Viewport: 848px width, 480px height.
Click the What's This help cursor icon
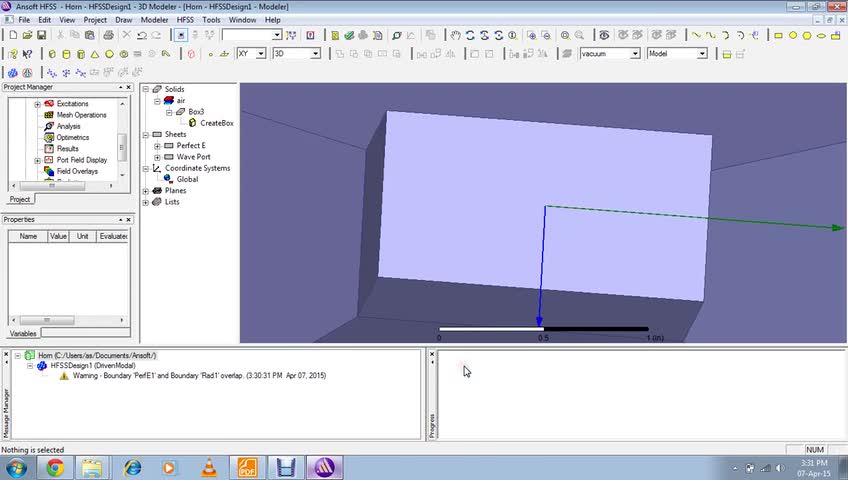tap(27, 54)
